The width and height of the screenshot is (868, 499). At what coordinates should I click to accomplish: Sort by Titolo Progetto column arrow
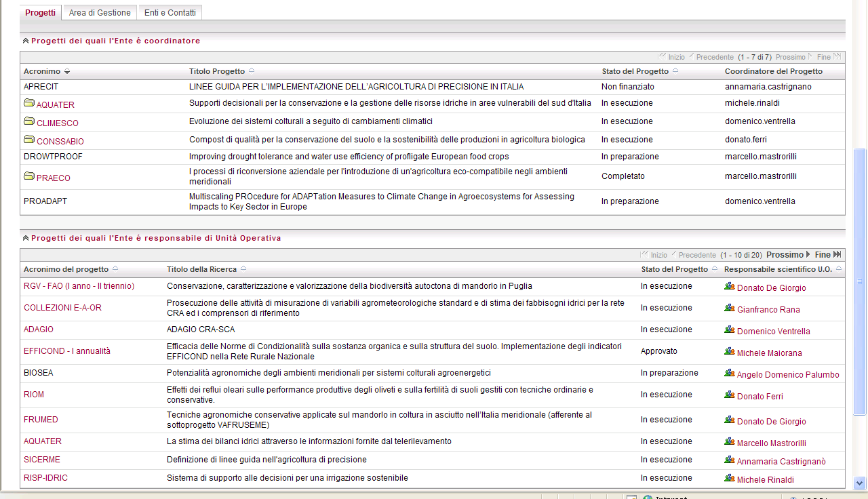pos(252,71)
